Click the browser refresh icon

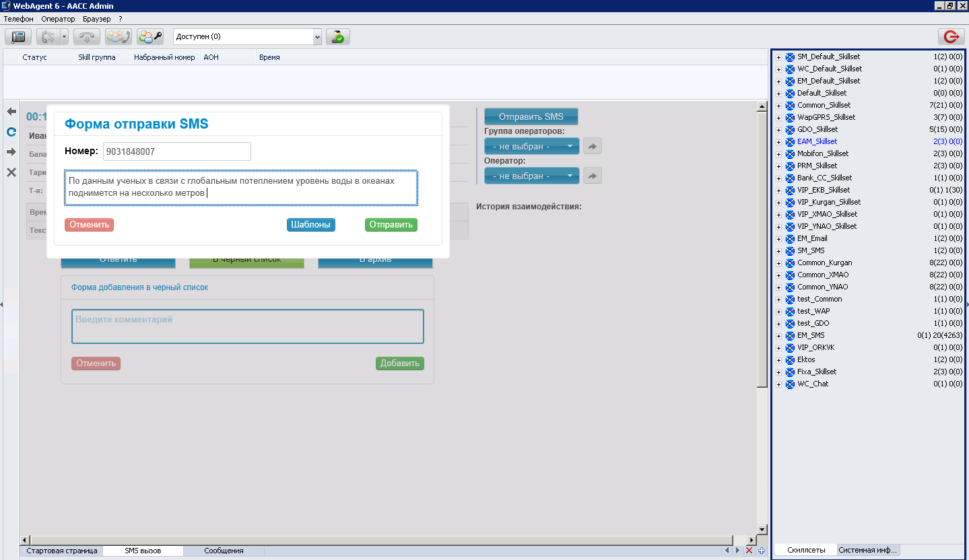(11, 132)
